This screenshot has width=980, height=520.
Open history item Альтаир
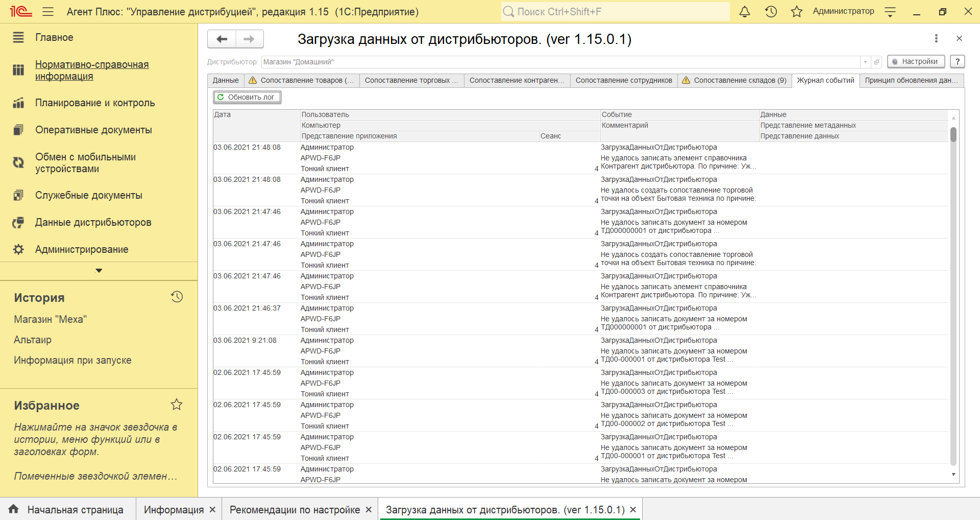coord(33,340)
